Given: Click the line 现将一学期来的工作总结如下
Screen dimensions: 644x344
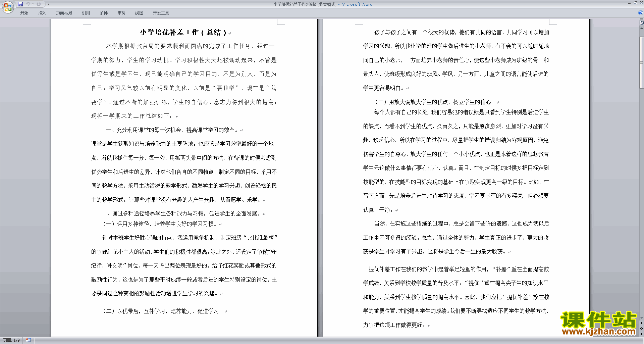Looking at the screenshot, I should pyautogui.click(x=132, y=116).
